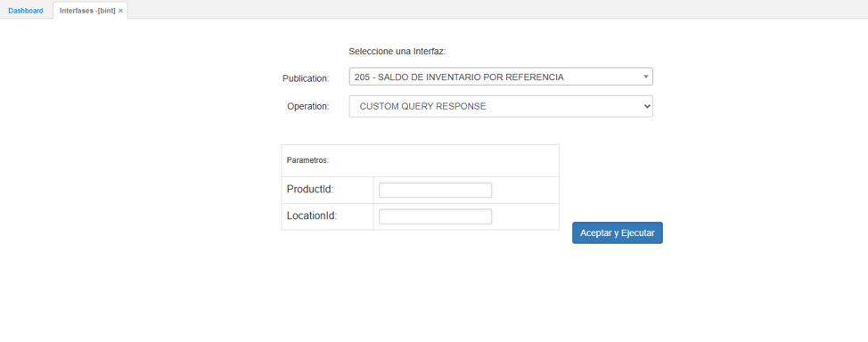Close the Interfases -[bint] tab

tap(120, 11)
